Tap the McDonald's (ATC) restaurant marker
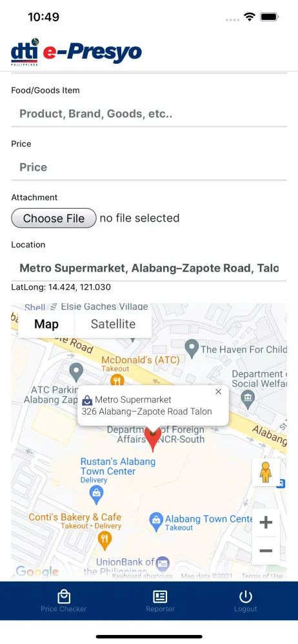This screenshot has height=644, width=298. pyautogui.click(x=117, y=381)
